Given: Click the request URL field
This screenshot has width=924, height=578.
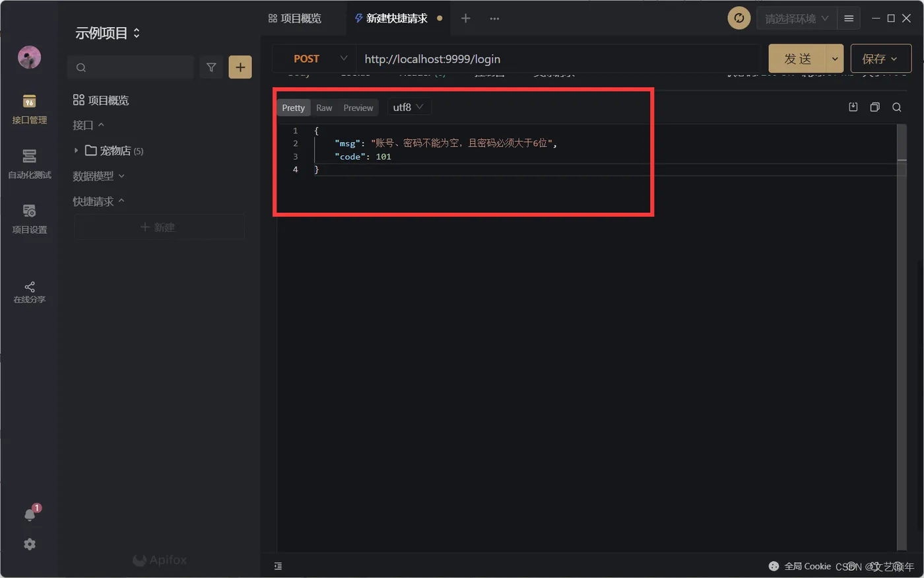Looking at the screenshot, I should 558,59.
